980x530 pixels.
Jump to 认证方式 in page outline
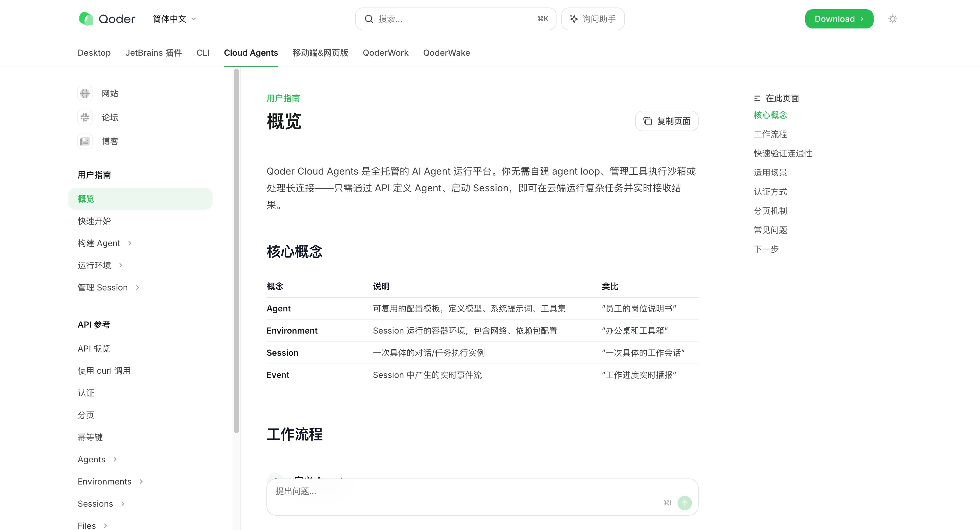tap(771, 192)
